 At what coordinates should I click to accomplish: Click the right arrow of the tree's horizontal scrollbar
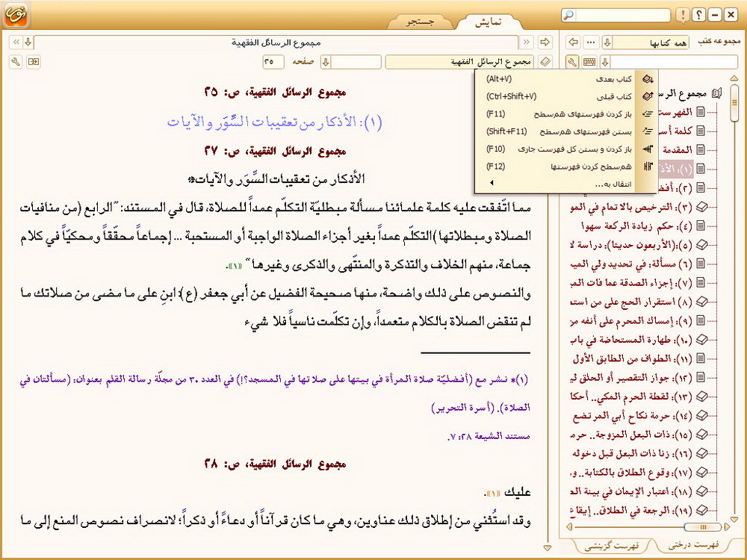pyautogui.click(x=727, y=527)
